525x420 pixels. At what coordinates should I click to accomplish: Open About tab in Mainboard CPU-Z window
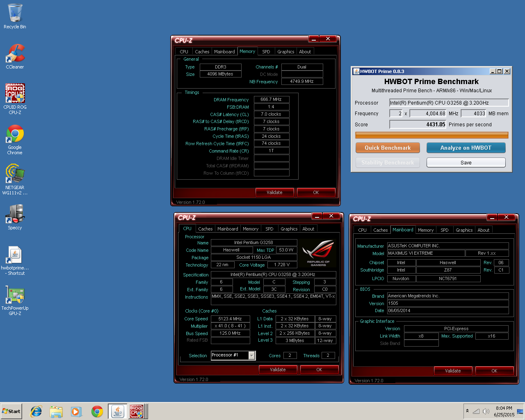coord(483,230)
